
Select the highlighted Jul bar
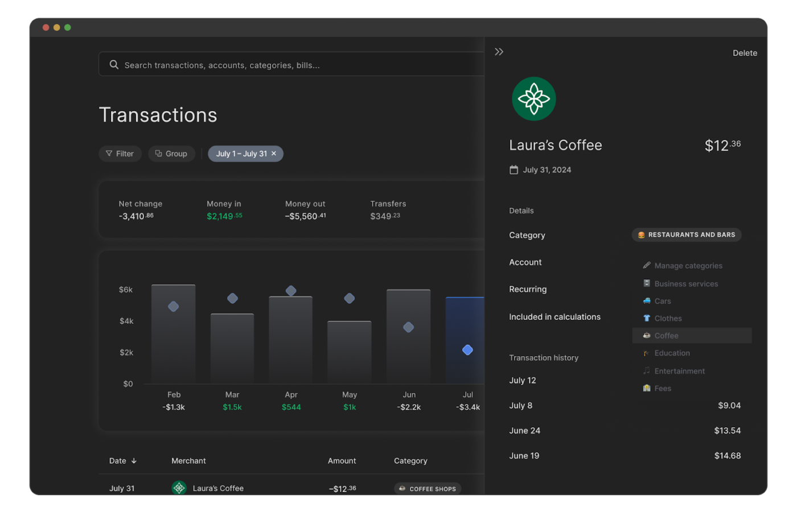(x=465, y=340)
